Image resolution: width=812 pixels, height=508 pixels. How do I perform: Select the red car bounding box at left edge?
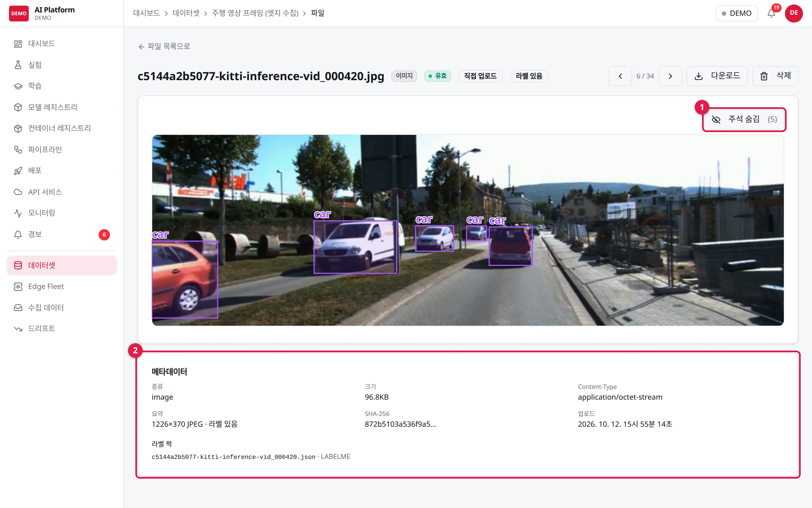pyautogui.click(x=185, y=279)
